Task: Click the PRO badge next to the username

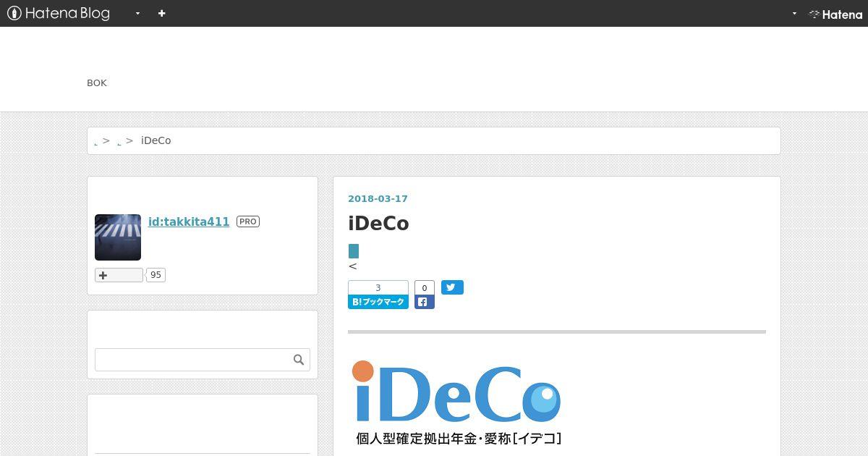Action: click(x=248, y=221)
